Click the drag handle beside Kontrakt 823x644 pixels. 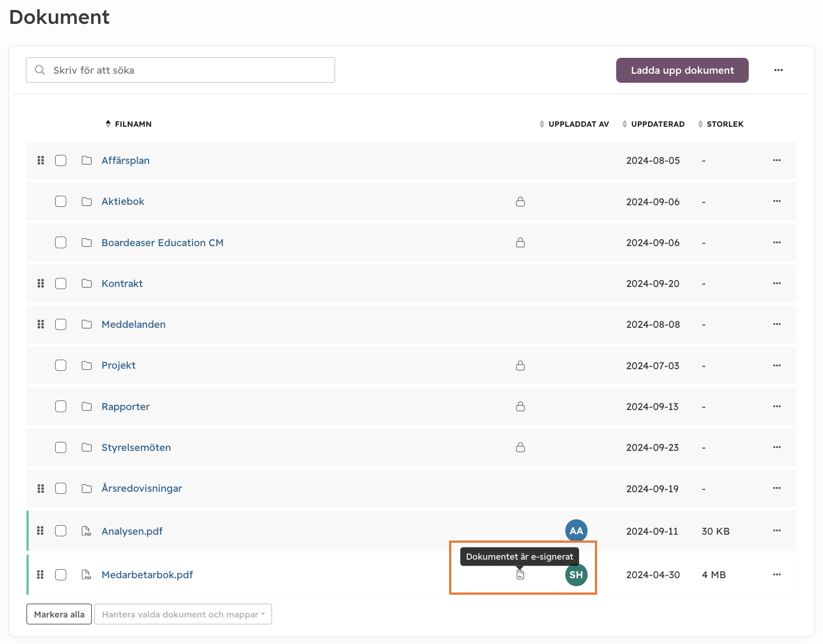(41, 283)
